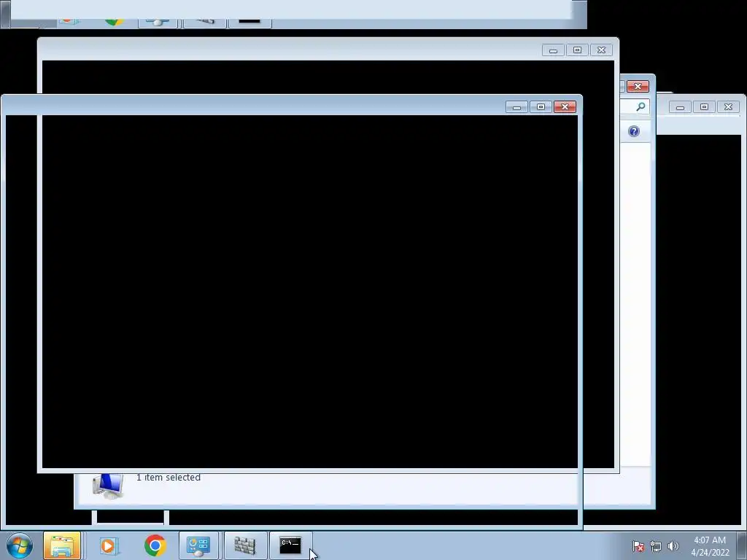Switch to Command Prompt taskbar item
The width and height of the screenshot is (747, 560).
coord(290,545)
